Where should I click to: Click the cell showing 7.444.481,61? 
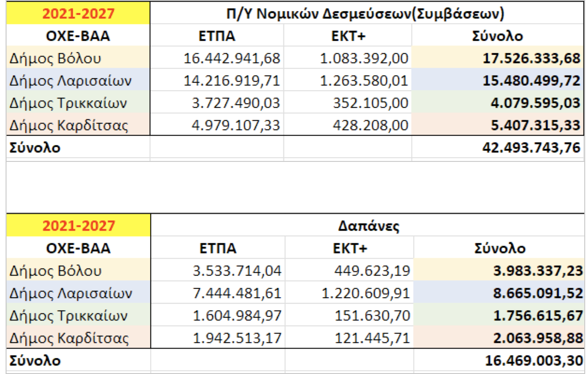(237, 294)
